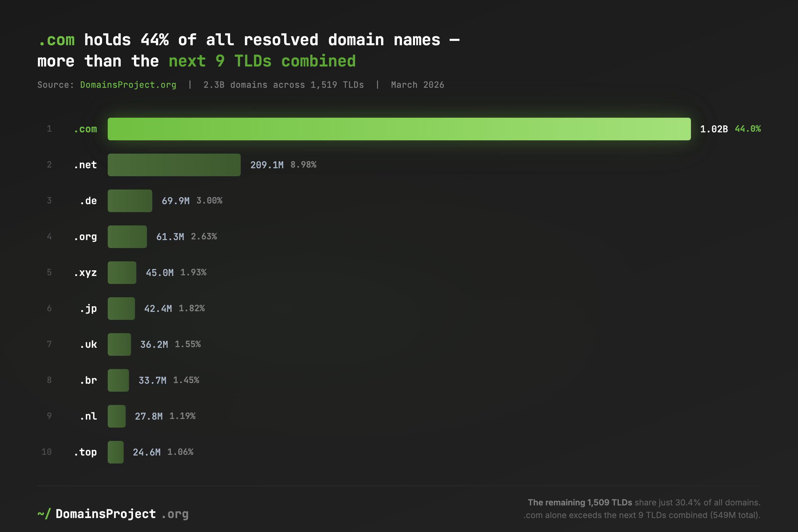Screen dimensions: 798x532
Task: Select the .br bar
Action: click(118, 380)
